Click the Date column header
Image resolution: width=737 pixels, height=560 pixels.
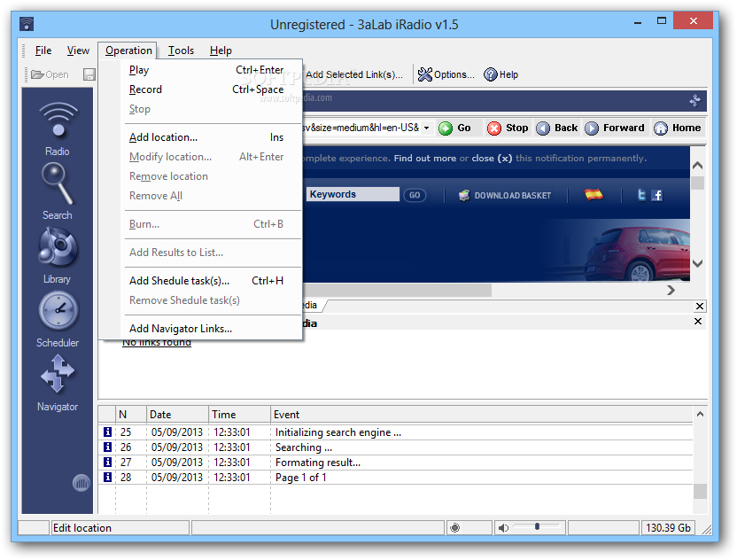(177, 414)
